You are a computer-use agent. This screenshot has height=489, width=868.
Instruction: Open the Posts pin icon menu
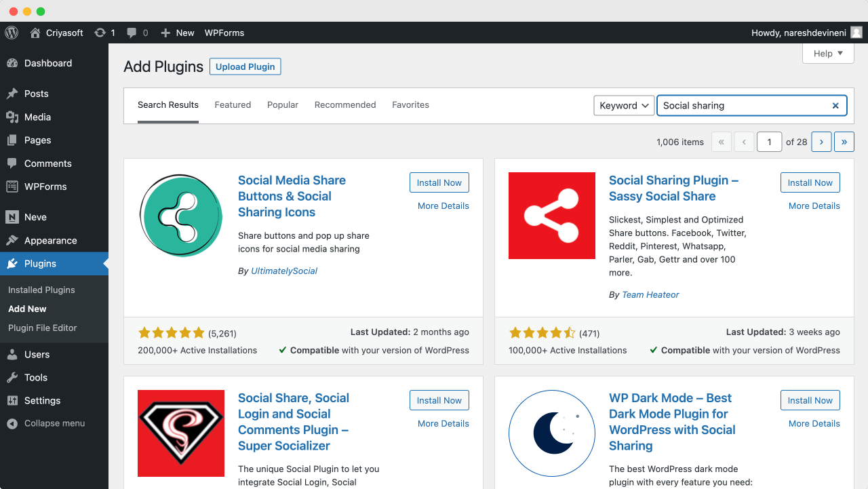(x=12, y=94)
